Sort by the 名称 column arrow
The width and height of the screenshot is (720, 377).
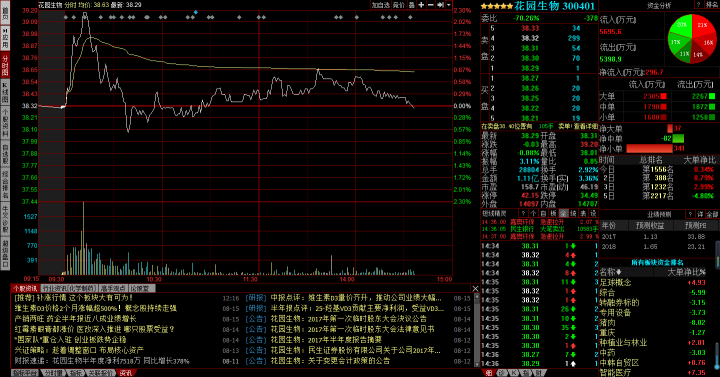[619, 272]
